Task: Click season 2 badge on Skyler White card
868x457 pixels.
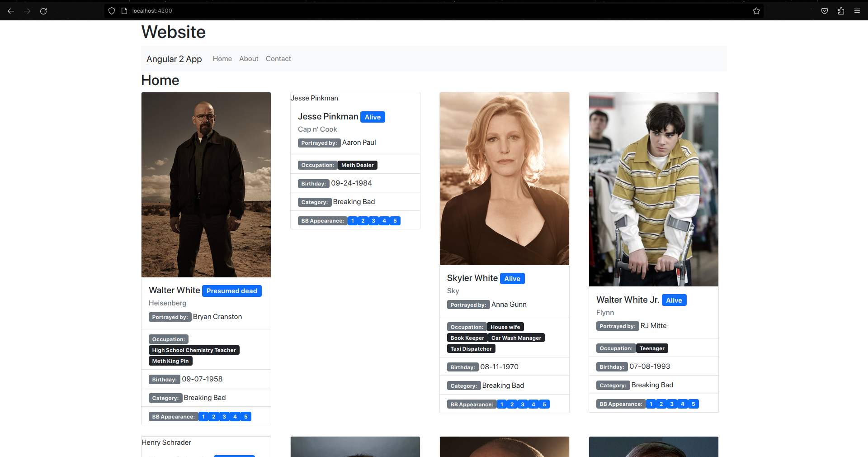Action: pos(512,405)
